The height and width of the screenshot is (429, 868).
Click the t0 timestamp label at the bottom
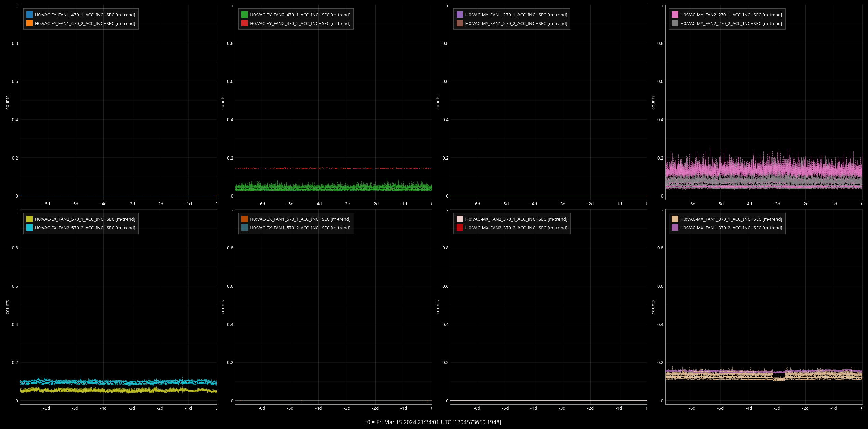coord(433,422)
